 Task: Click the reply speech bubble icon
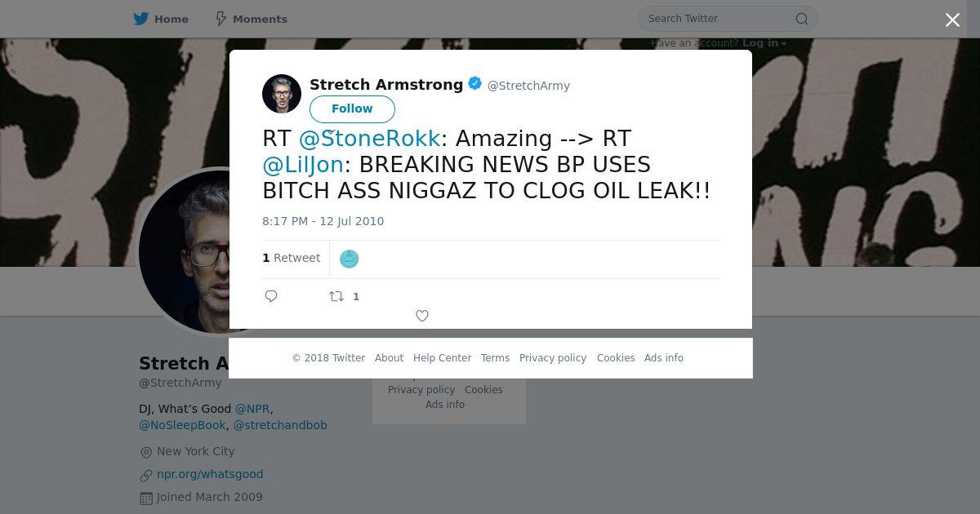click(x=271, y=296)
